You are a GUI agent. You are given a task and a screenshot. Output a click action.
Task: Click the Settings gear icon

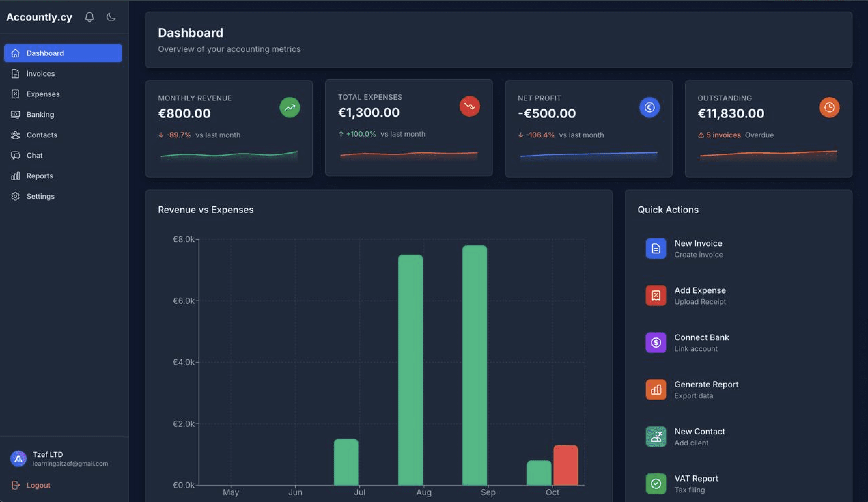(x=15, y=196)
